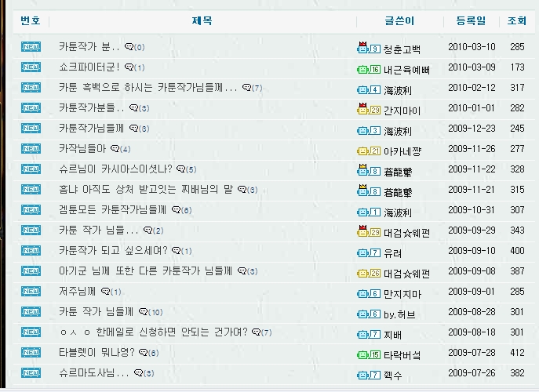539x392 pixels.
Task: Click the level 29 badge beside 간지마이
Action: pyautogui.click(x=368, y=110)
